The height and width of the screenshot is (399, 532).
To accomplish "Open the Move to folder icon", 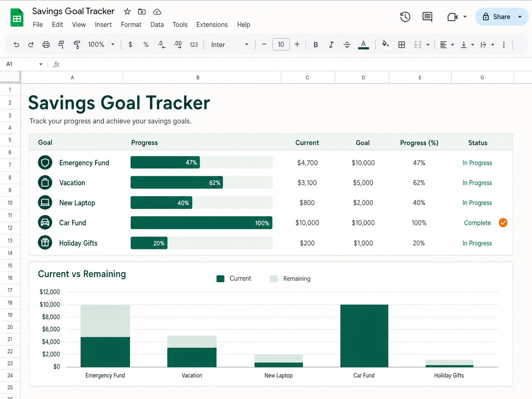I will point(142,12).
